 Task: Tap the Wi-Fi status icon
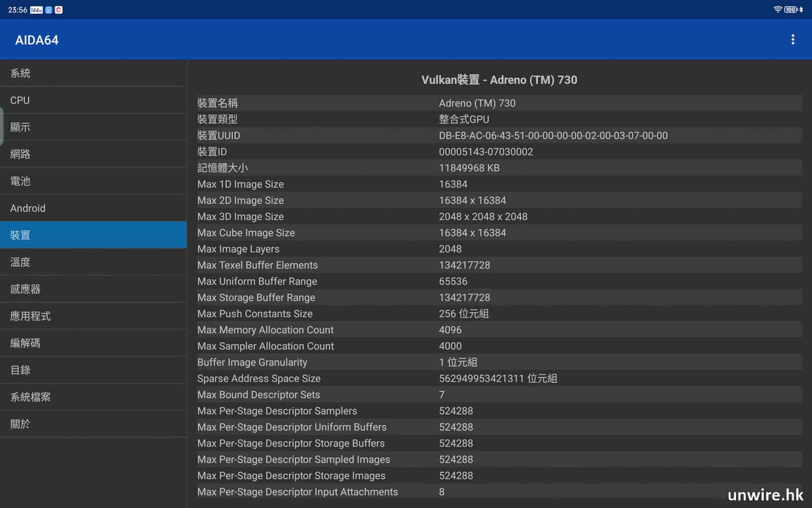(777, 10)
